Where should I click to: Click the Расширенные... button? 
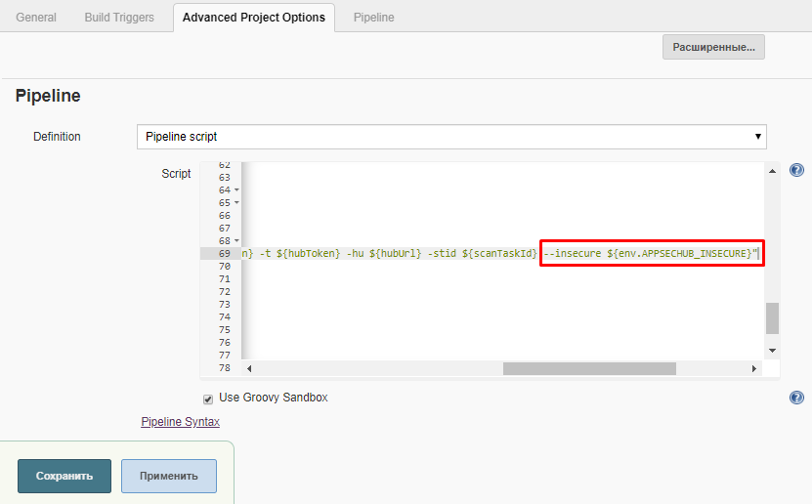(x=713, y=47)
